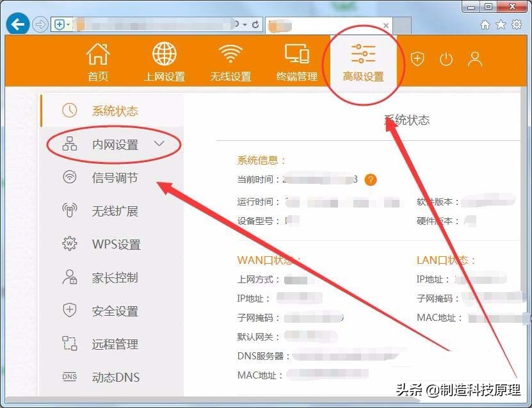The height and width of the screenshot is (408, 532).
Task: Click the 软件版本 label
Action: (x=438, y=202)
